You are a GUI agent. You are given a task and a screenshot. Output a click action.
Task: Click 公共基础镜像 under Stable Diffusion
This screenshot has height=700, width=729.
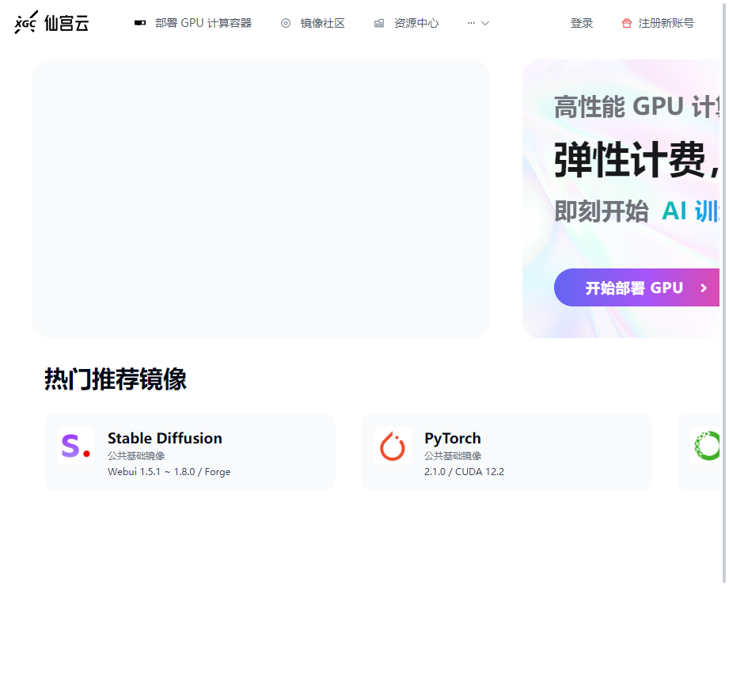coord(136,456)
